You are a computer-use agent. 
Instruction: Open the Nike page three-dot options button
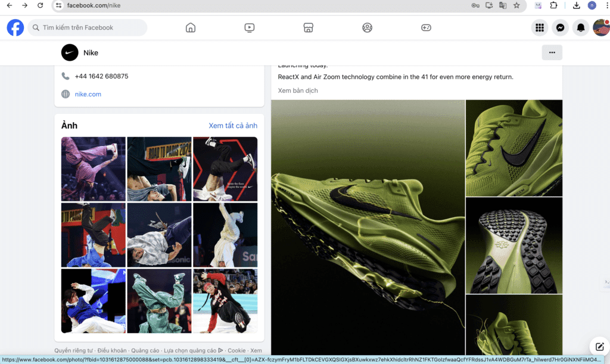point(552,52)
